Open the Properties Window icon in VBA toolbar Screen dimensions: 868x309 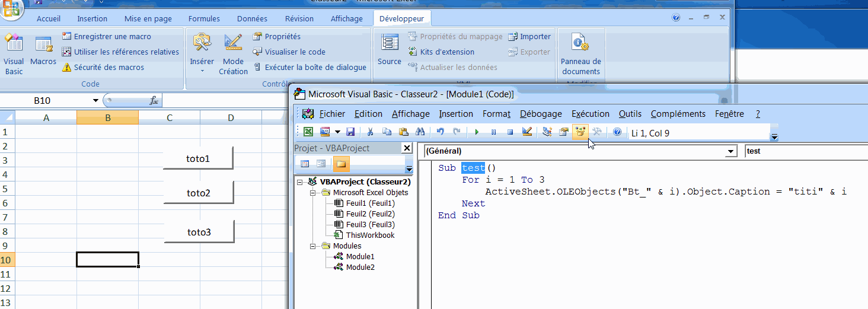coord(563,132)
